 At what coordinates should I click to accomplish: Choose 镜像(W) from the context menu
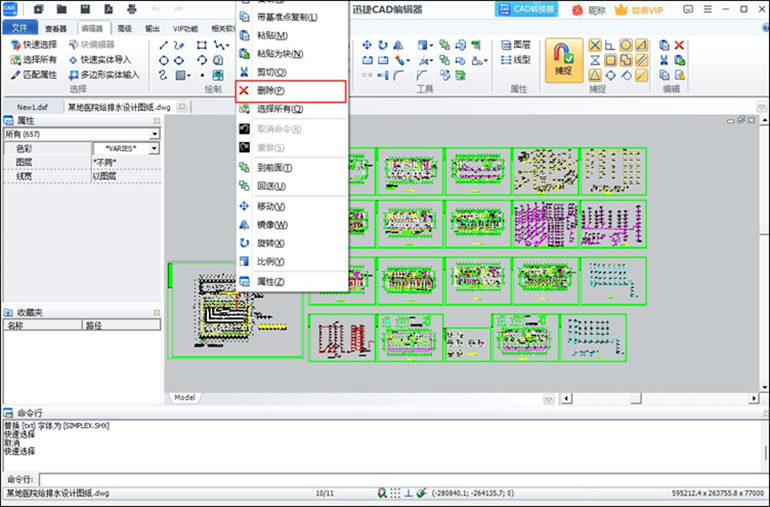(291, 225)
